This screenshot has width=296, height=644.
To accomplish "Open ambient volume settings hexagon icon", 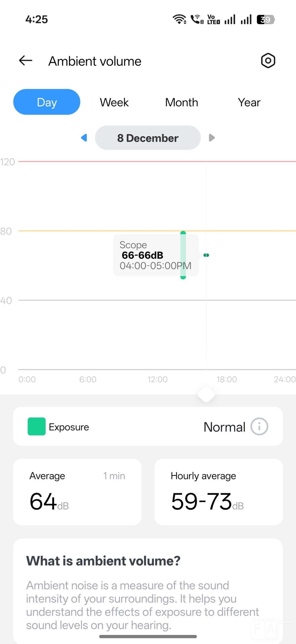I will [268, 61].
